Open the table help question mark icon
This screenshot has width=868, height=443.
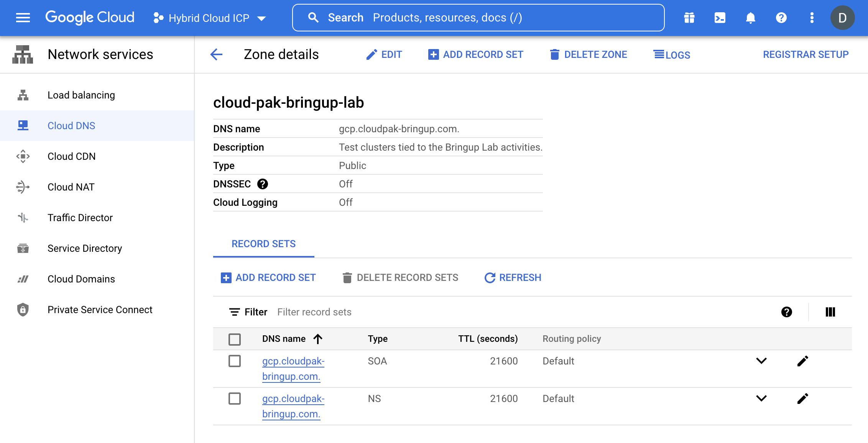pyautogui.click(x=787, y=312)
